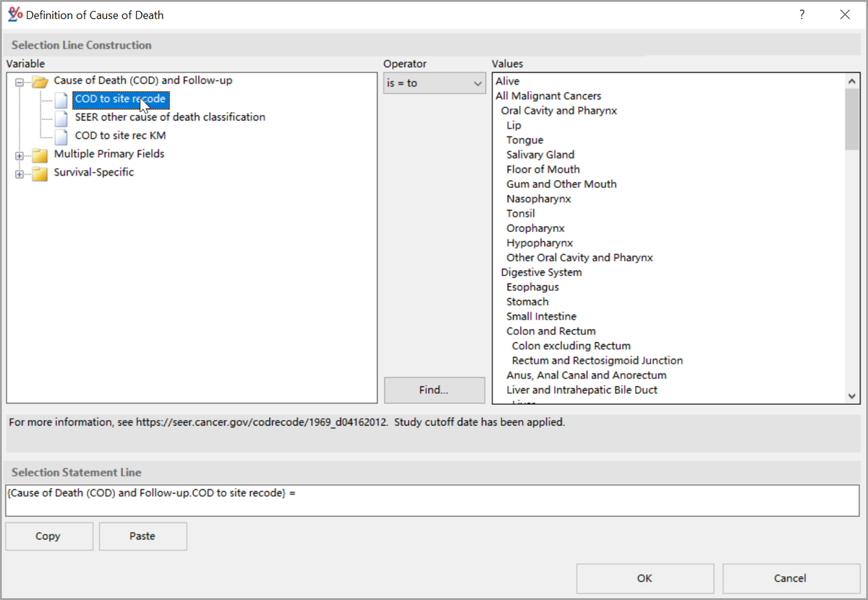
Task: Click the folder icon beside Cause of Death (COD)
Action: (x=39, y=80)
